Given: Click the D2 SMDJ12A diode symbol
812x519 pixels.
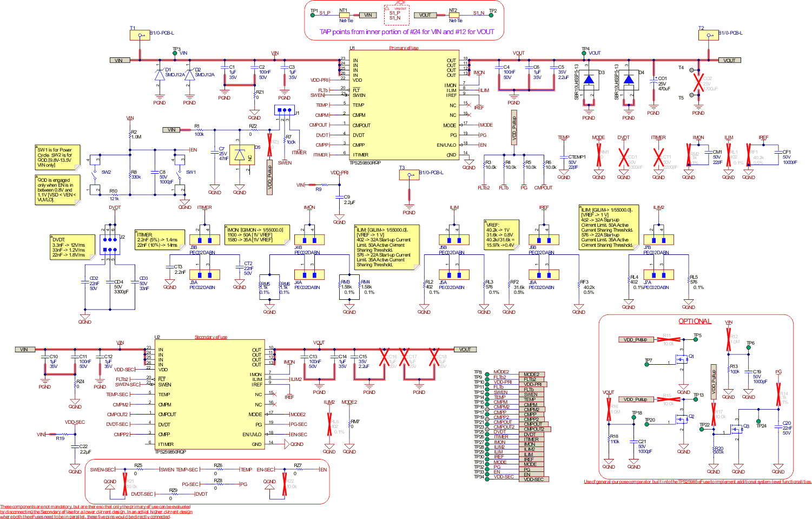Looking at the screenshot, I should [189, 74].
